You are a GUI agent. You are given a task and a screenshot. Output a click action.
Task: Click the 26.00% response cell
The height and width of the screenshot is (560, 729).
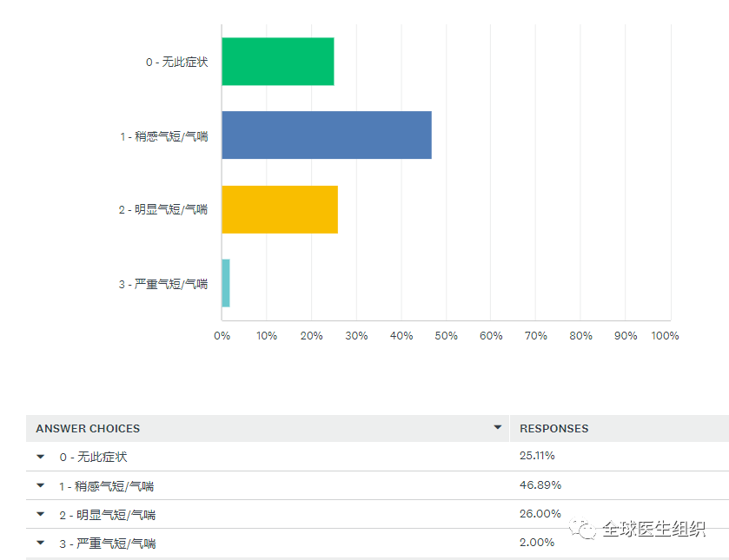click(x=540, y=513)
